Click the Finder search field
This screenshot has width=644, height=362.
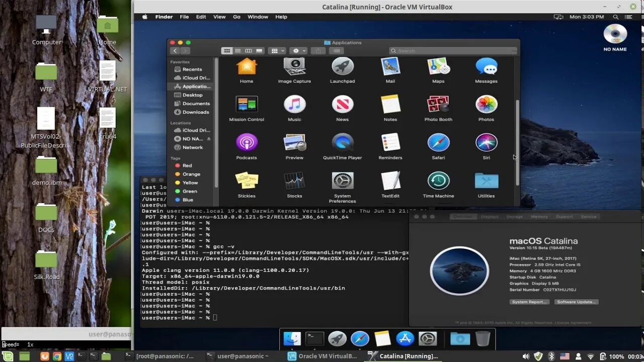(x=453, y=51)
